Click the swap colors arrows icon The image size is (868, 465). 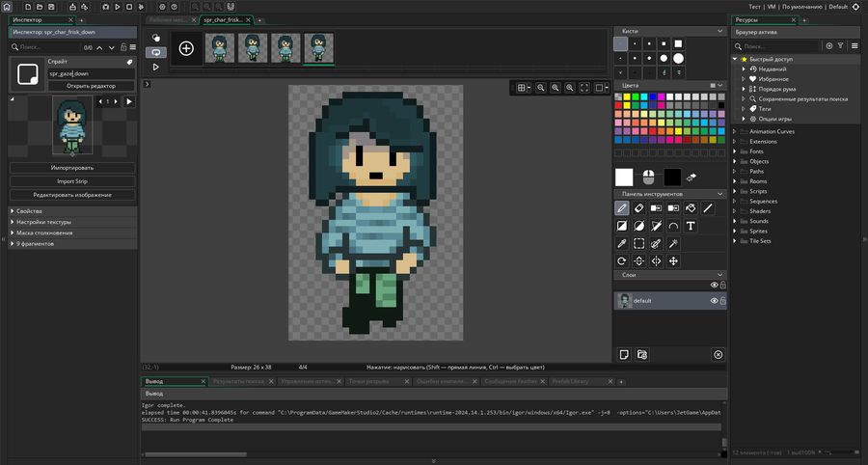coord(691,178)
